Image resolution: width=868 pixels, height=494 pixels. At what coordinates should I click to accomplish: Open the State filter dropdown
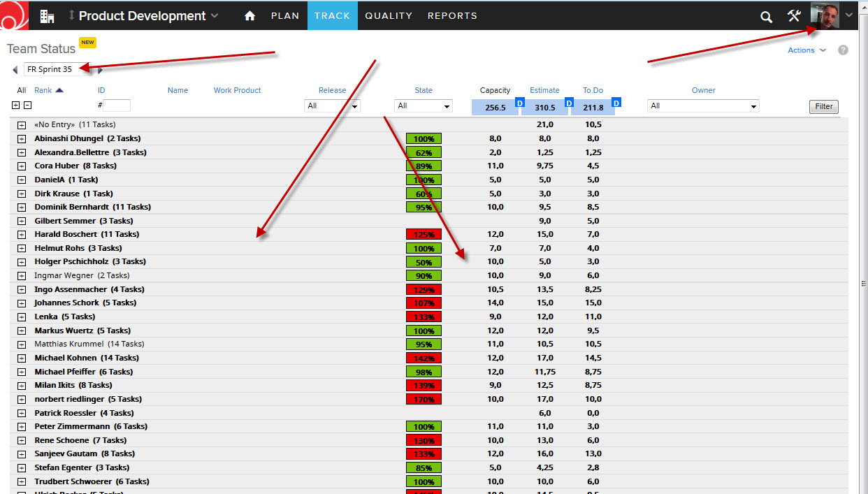point(424,106)
